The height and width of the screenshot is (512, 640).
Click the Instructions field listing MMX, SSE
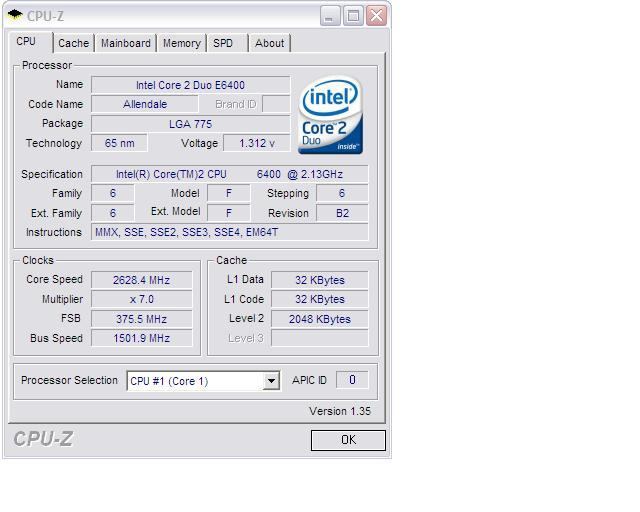(229, 232)
